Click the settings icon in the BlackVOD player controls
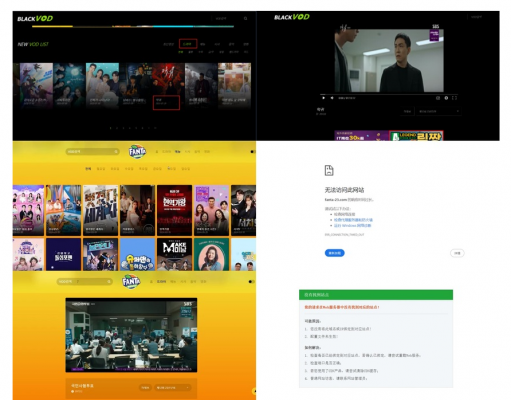The image size is (511, 400). [x=446, y=98]
